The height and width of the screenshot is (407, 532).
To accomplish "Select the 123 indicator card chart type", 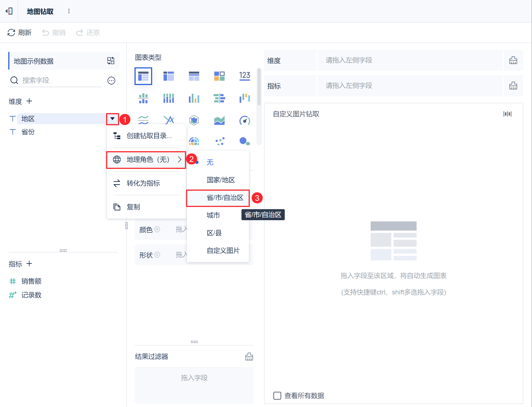I will coord(244,76).
